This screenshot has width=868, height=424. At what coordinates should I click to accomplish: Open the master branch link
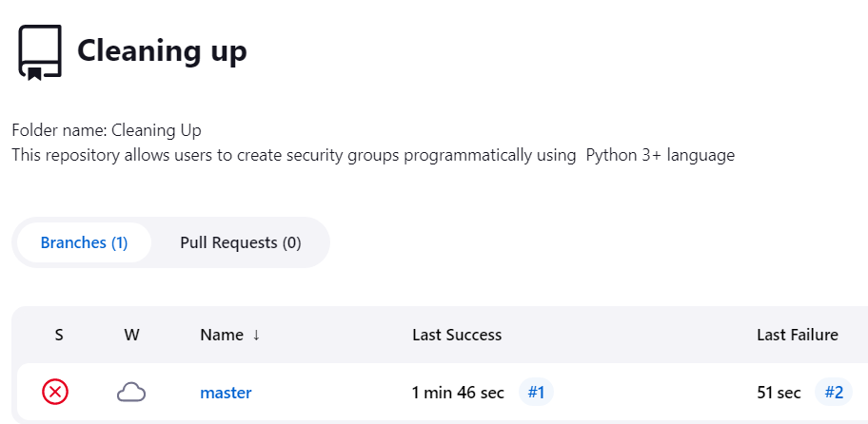(x=226, y=392)
